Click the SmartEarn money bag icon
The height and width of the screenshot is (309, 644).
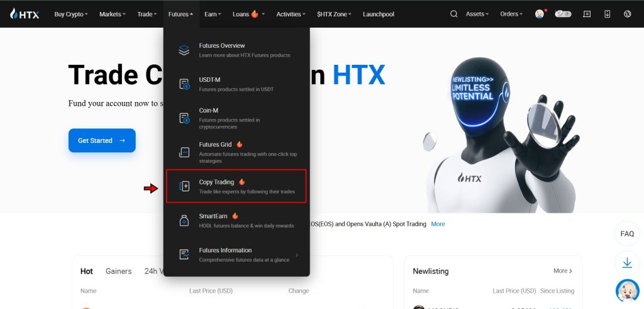[x=184, y=221]
